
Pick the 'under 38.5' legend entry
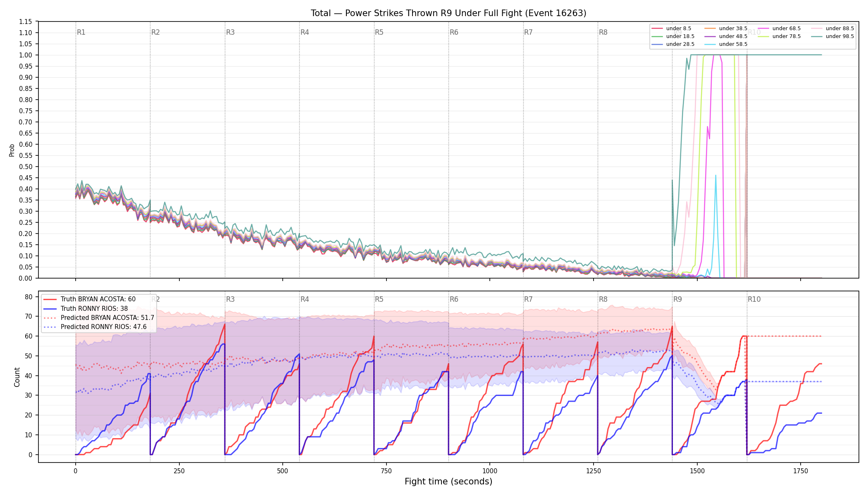[x=726, y=29]
